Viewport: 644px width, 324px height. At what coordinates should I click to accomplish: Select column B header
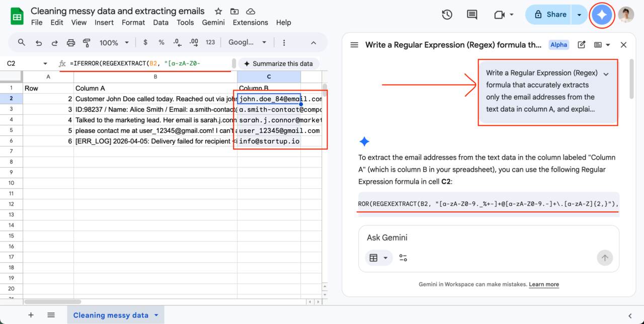[155, 77]
